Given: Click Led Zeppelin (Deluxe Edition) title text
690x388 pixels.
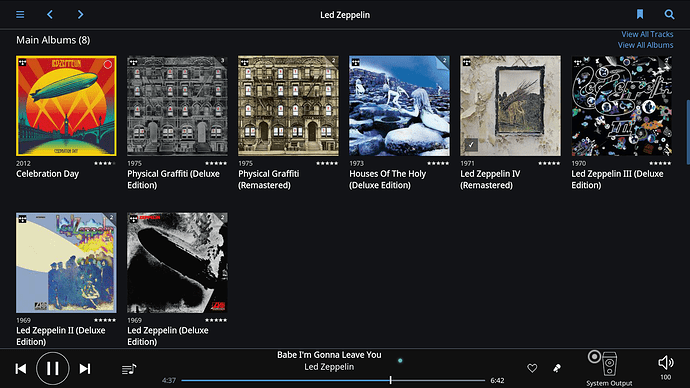Looking at the screenshot, I should (x=168, y=336).
